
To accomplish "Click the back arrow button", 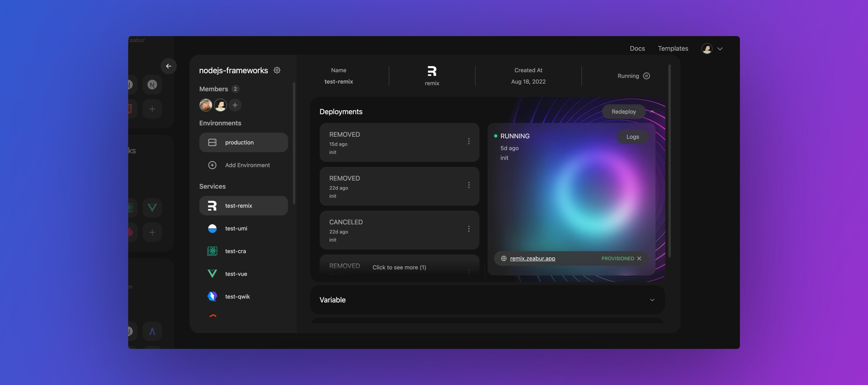I will (x=168, y=66).
